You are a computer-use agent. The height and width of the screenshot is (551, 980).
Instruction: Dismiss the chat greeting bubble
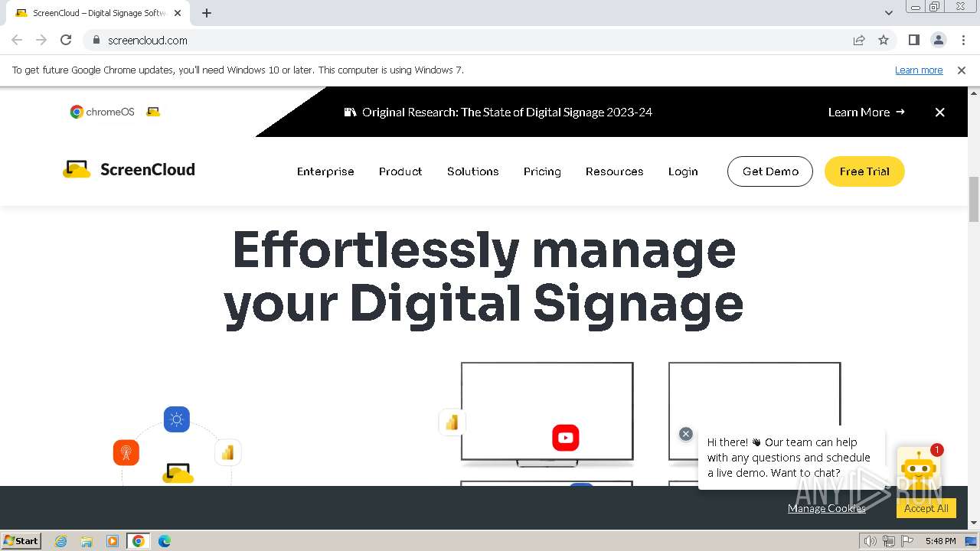(x=686, y=434)
